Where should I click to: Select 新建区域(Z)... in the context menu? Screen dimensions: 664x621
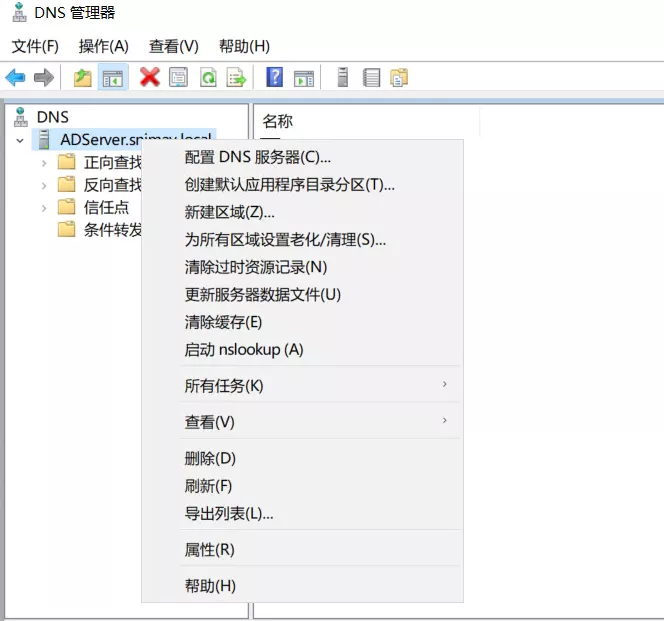(x=230, y=212)
